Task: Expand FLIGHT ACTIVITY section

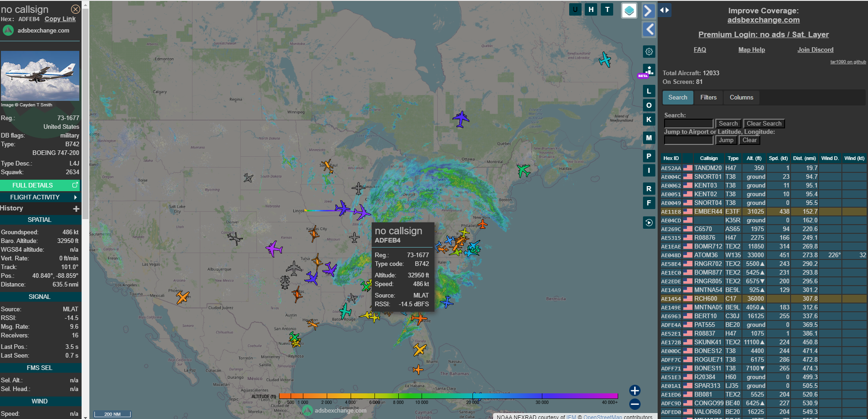Action: tap(40, 197)
